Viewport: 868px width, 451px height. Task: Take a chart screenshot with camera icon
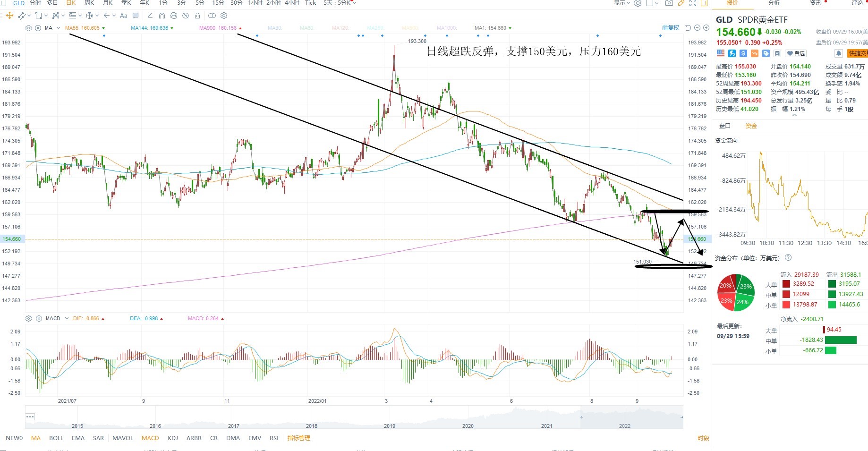click(x=669, y=3)
